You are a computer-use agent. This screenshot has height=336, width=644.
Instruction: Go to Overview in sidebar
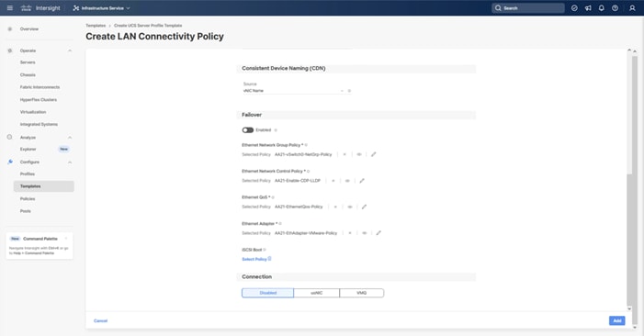click(x=29, y=29)
